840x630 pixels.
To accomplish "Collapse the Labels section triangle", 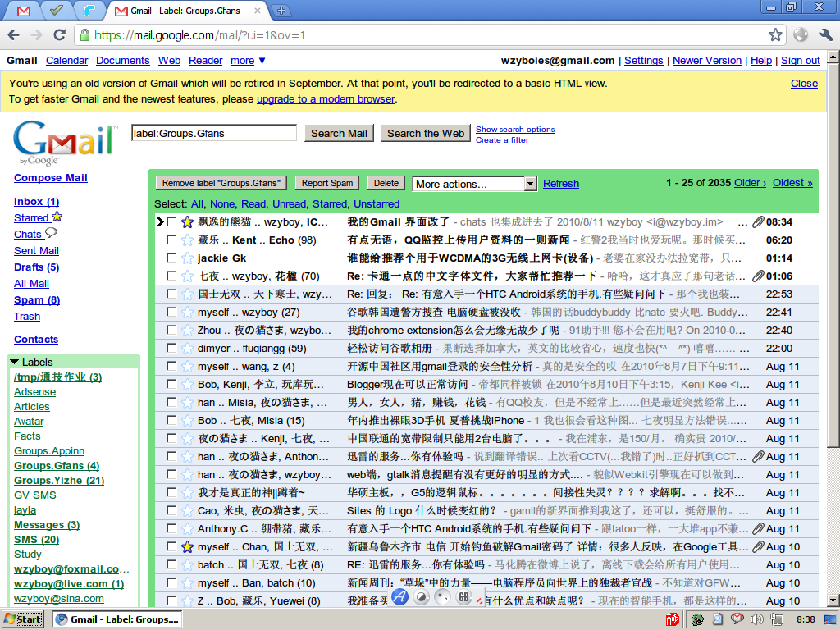I will [x=15, y=362].
